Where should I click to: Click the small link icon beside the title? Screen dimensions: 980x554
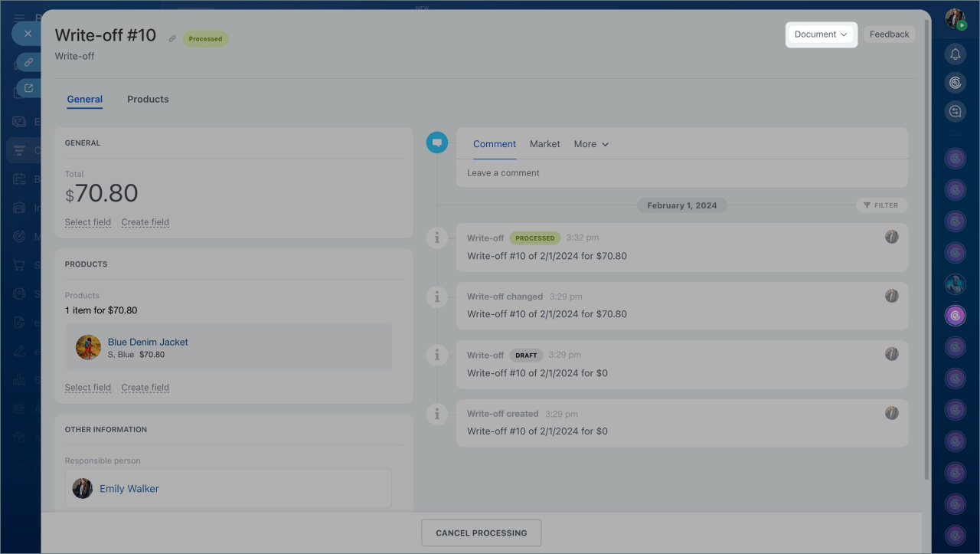click(x=172, y=39)
